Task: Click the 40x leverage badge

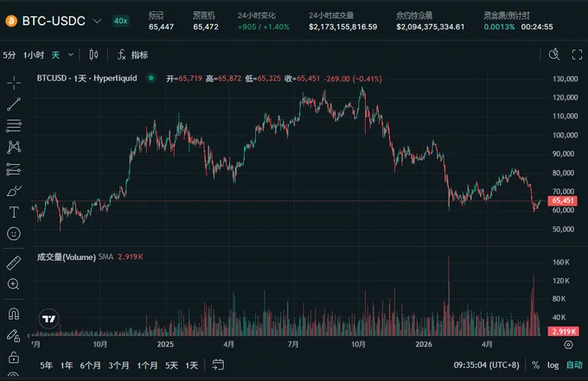Action: (x=121, y=21)
